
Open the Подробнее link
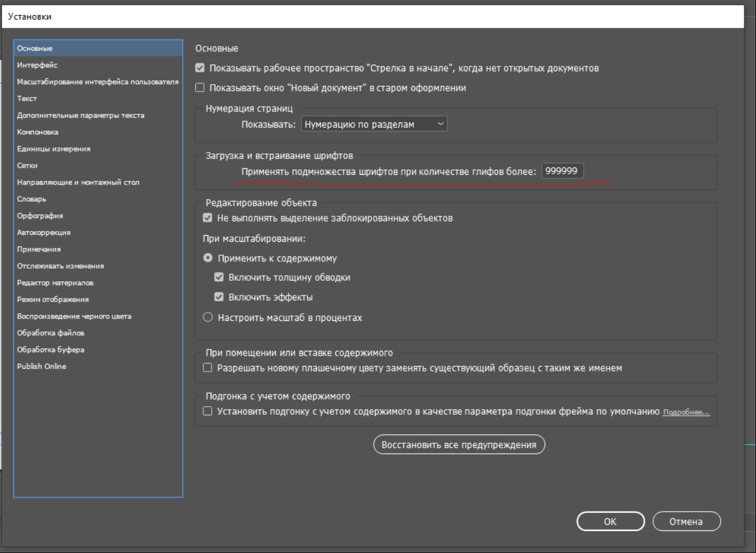(686, 412)
